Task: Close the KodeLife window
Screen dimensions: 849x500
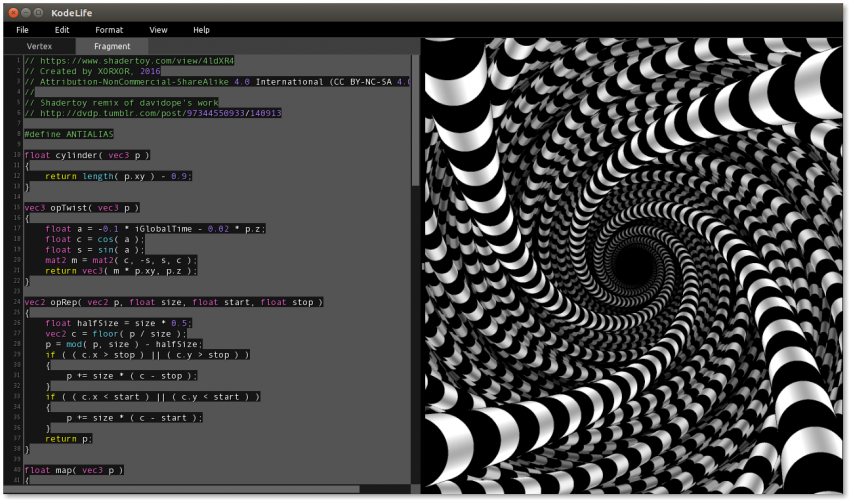Action: [14, 12]
